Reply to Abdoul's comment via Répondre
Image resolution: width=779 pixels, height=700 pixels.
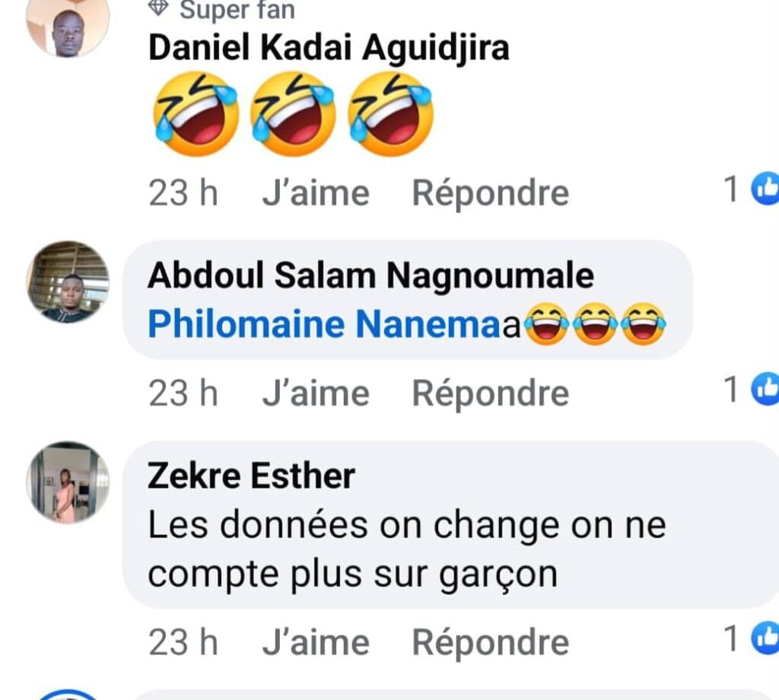490,392
